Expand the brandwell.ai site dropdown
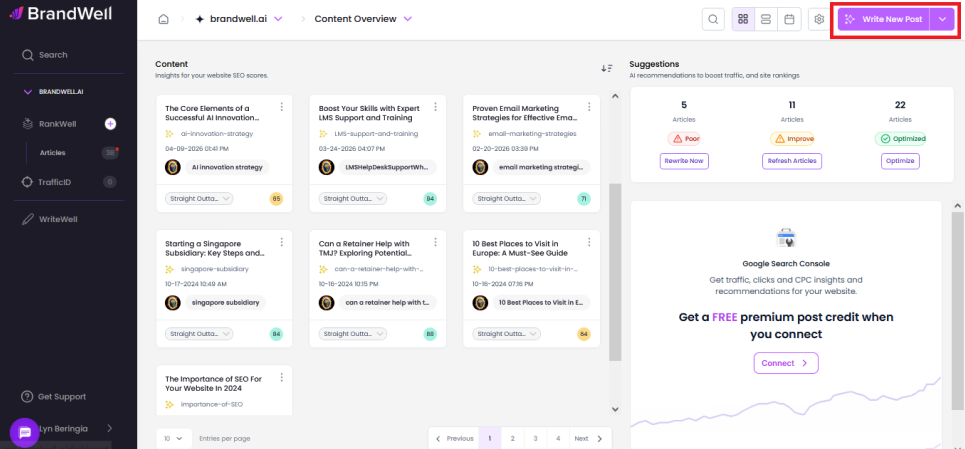Screen dimensions: 965x449 278,19
